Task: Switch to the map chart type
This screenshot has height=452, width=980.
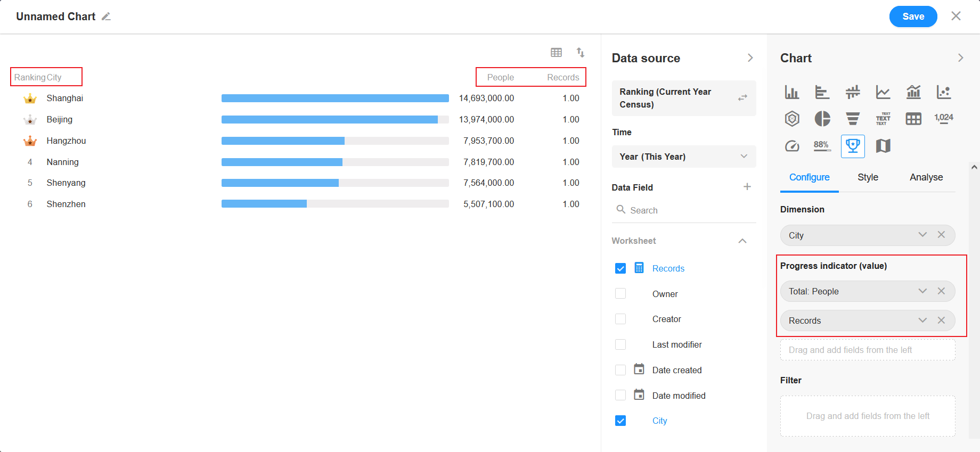Action: 883,146
